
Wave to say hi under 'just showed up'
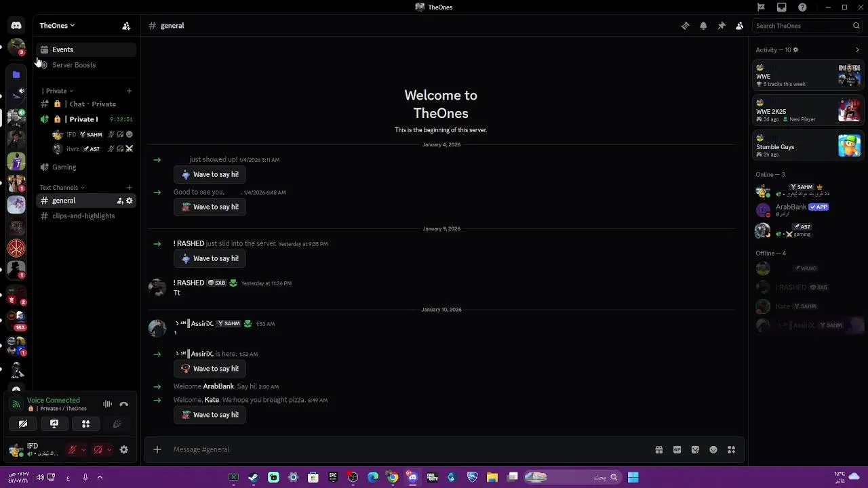click(210, 175)
